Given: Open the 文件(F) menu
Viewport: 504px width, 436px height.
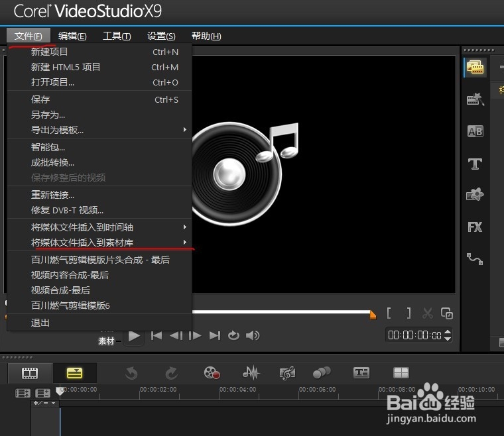Looking at the screenshot, I should pos(29,36).
